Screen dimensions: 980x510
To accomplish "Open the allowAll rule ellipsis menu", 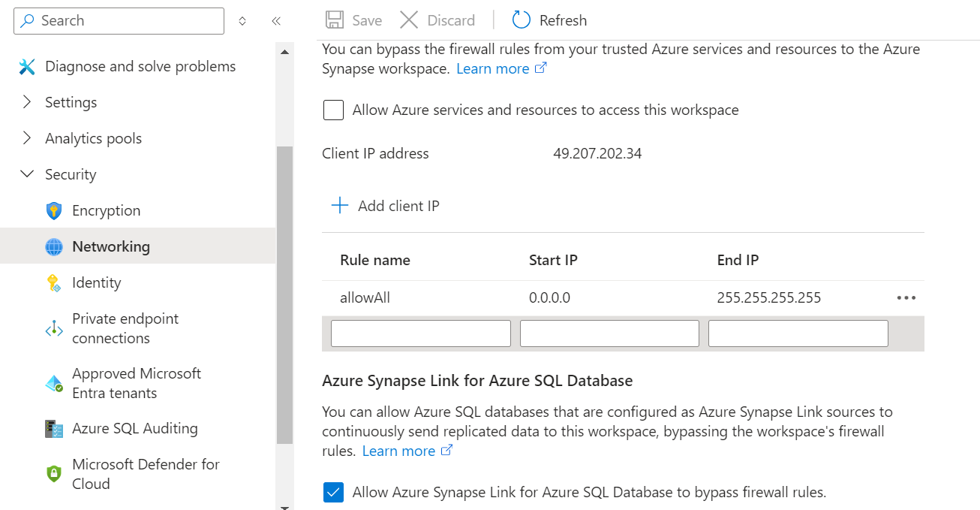I will 906,297.
